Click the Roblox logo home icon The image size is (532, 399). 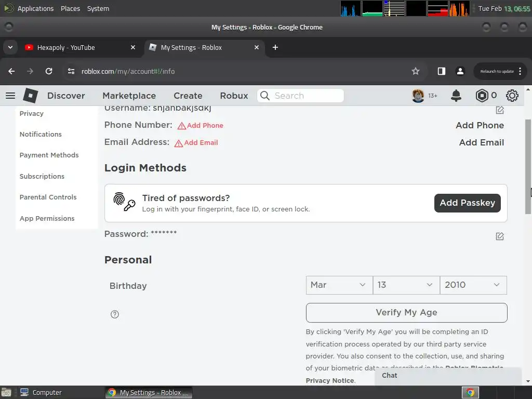point(30,96)
